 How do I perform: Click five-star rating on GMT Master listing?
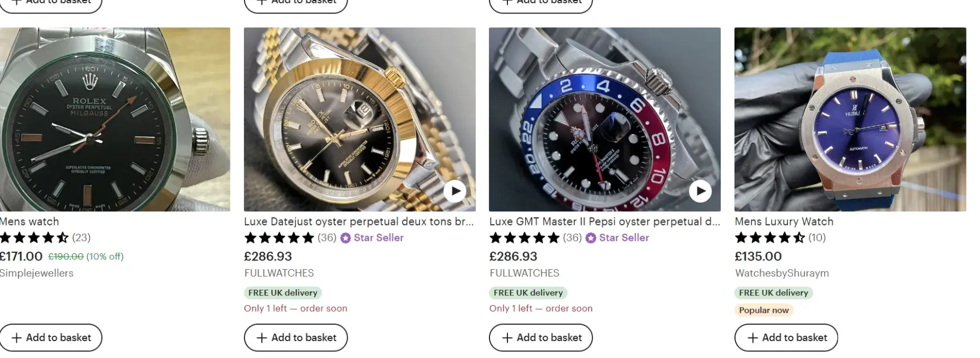[524, 238]
